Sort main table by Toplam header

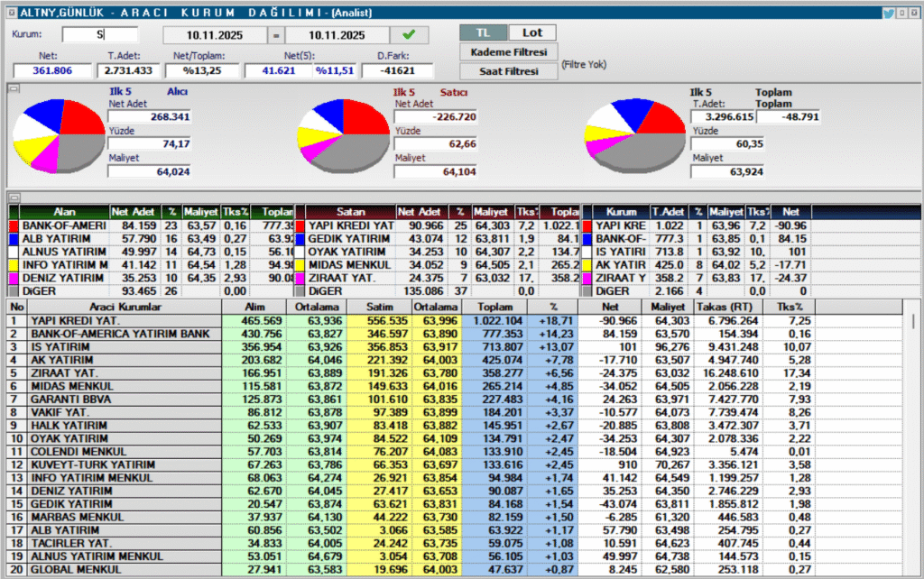point(495,307)
